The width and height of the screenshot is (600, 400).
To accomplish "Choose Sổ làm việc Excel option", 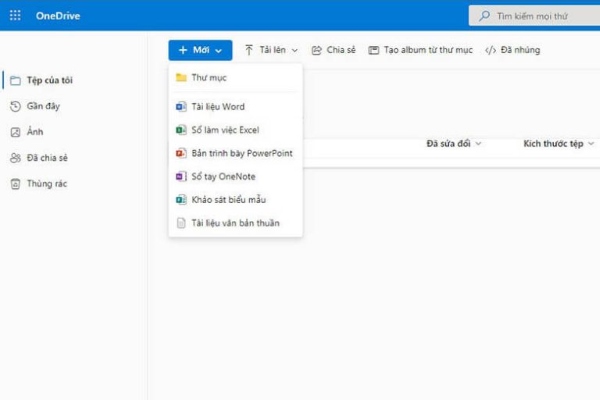I will coord(225,130).
